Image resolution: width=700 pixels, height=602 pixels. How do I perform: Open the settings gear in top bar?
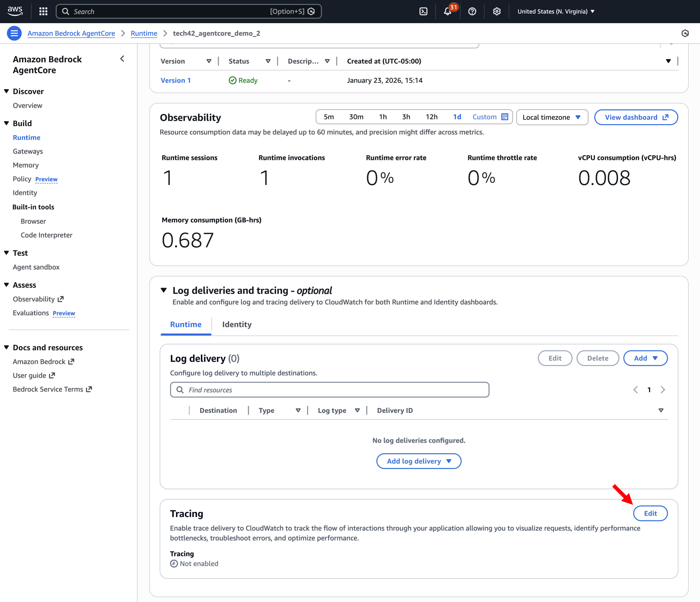tap(496, 12)
